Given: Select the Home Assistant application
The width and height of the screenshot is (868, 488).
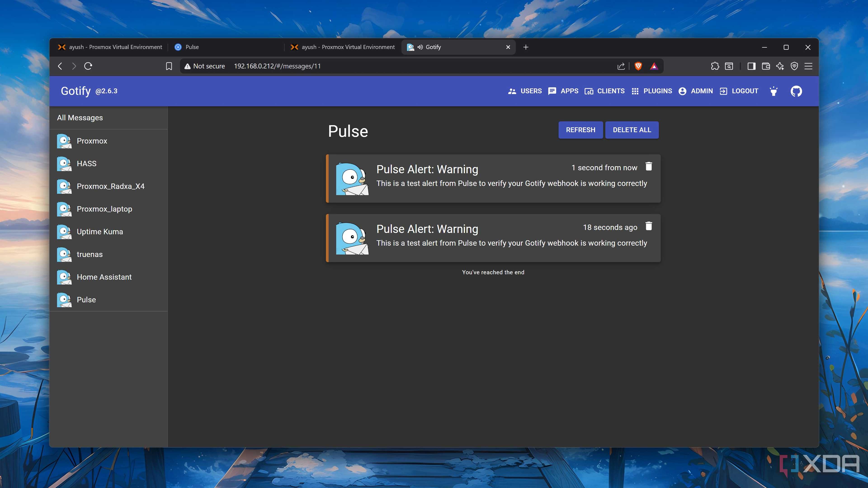Looking at the screenshot, I should pyautogui.click(x=108, y=277).
